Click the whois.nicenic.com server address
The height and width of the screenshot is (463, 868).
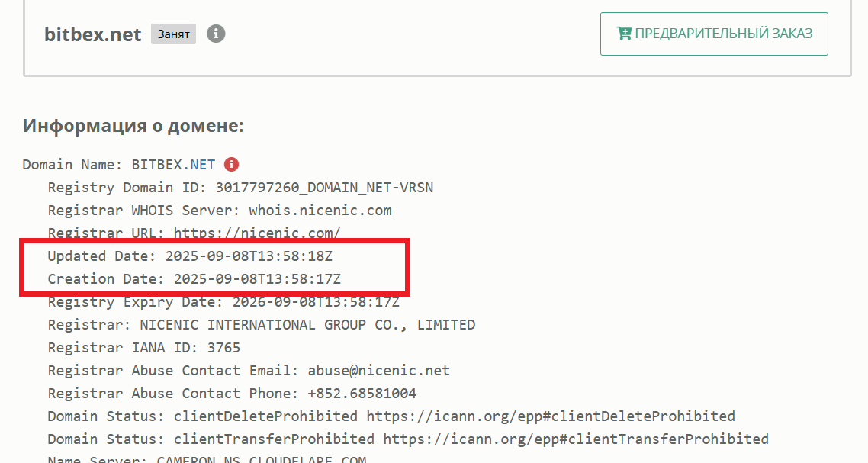point(320,211)
